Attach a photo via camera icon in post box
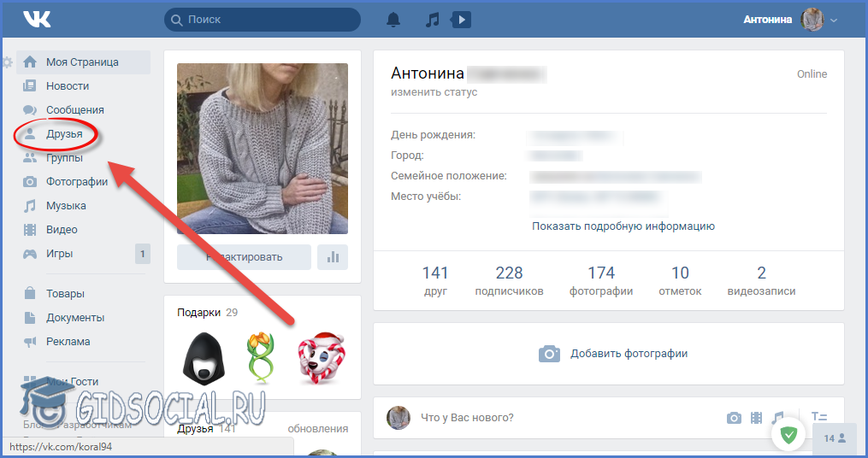 pyautogui.click(x=734, y=418)
